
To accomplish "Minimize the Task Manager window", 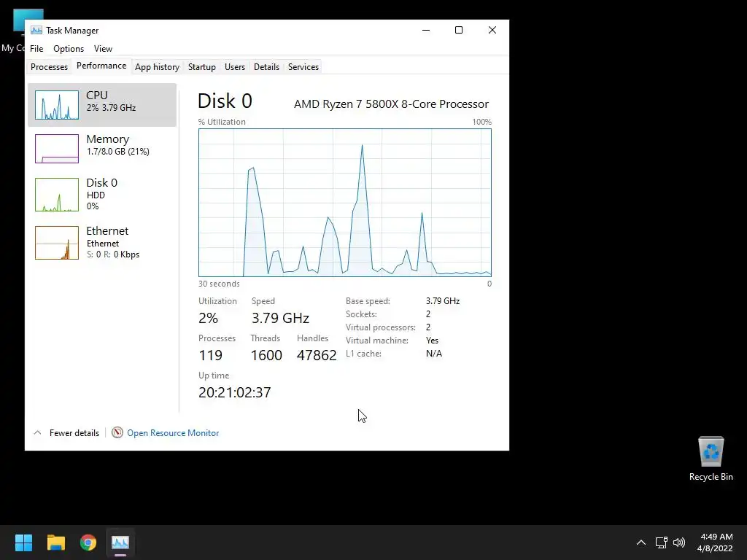I will tap(426, 30).
